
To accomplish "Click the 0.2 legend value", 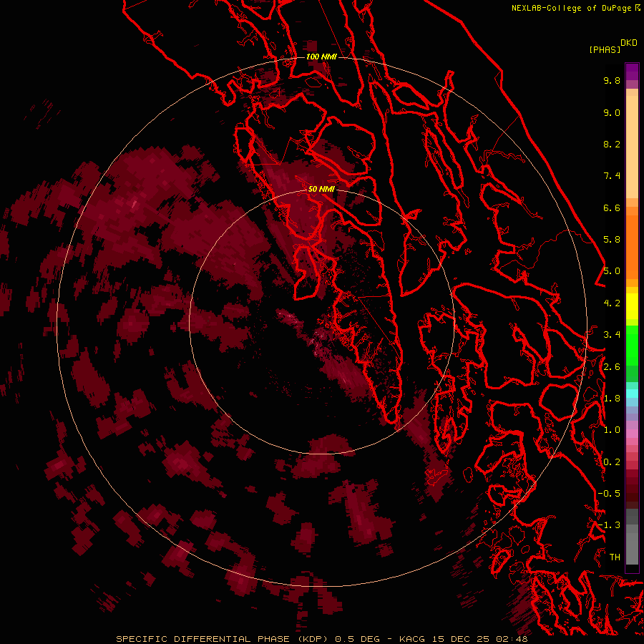I will [x=612, y=462].
